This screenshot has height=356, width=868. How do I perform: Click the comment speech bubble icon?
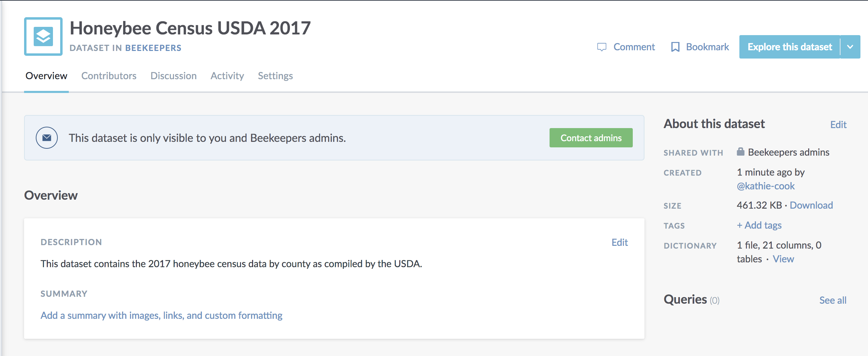[602, 47]
